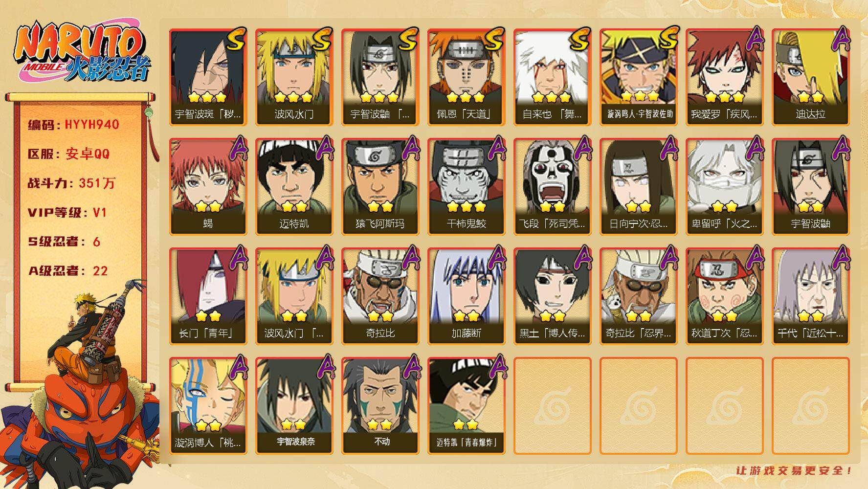Select the 干柿鬼鲛 ninja card
The width and height of the screenshot is (868, 489).
pyautogui.click(x=466, y=186)
